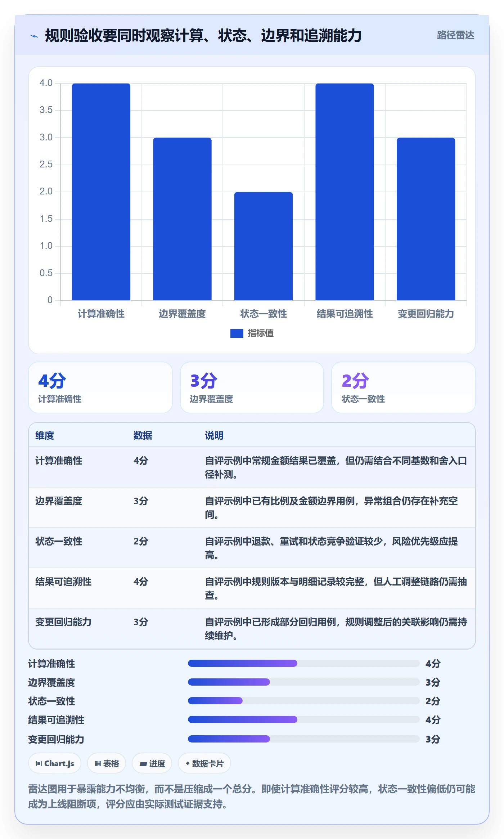Click the 结果可追溯性 x-axis label

[345, 314]
